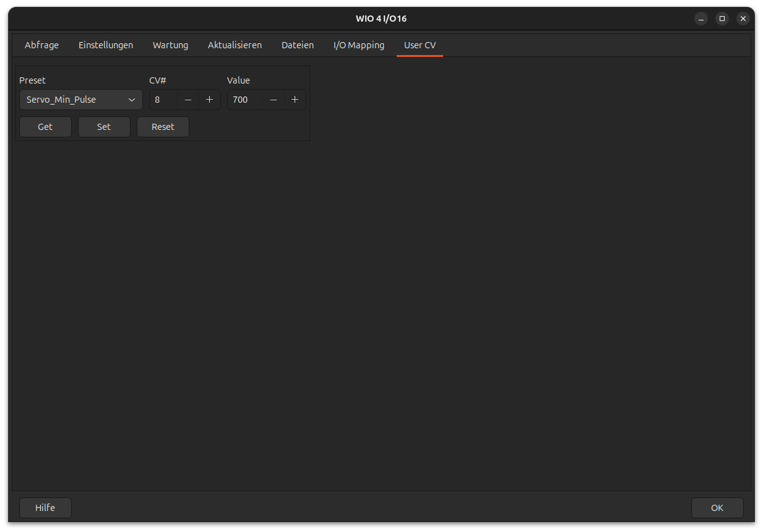
Task: Increase the CV# number with plus
Action: [x=209, y=100]
